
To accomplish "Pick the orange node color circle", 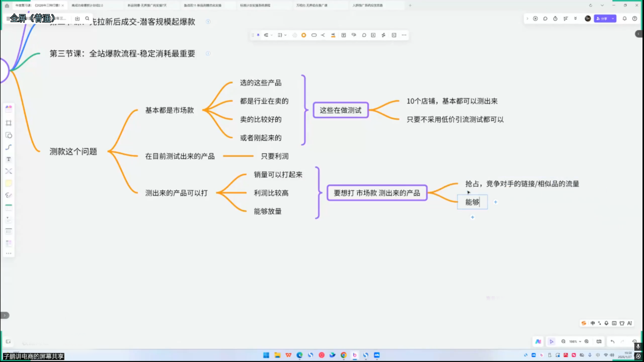I will [304, 35].
